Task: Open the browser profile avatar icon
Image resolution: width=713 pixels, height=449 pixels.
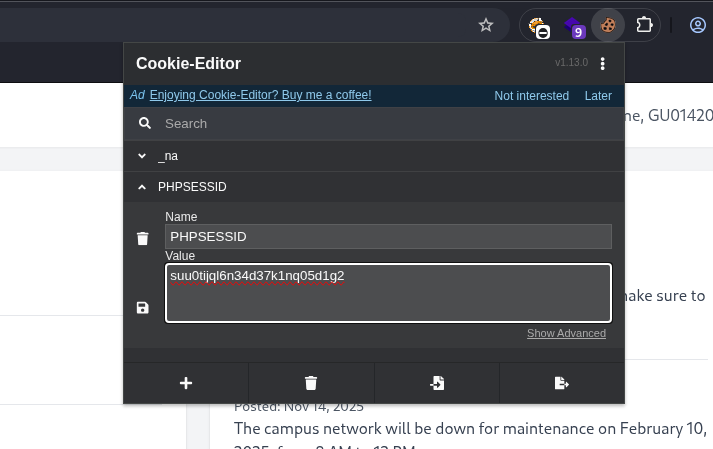Action: click(699, 25)
